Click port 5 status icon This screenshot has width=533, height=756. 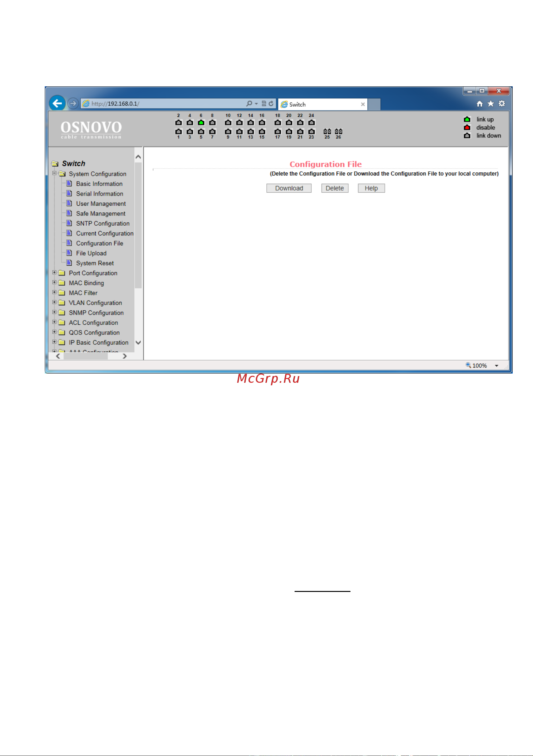(201, 131)
